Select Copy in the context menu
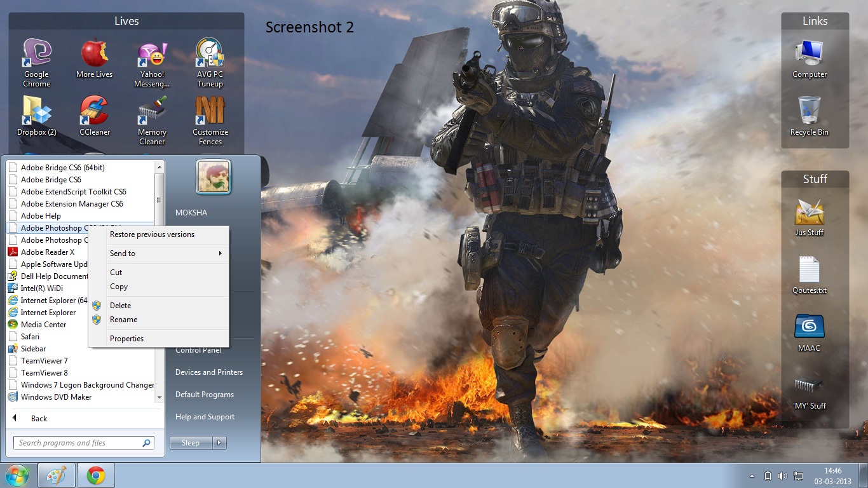Image resolution: width=868 pixels, height=488 pixels. tap(119, 287)
